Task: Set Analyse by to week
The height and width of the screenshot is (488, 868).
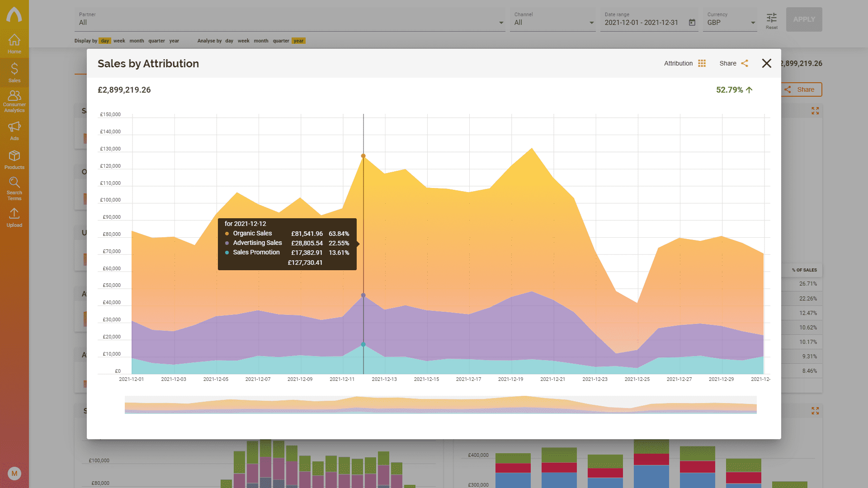Action: click(244, 41)
